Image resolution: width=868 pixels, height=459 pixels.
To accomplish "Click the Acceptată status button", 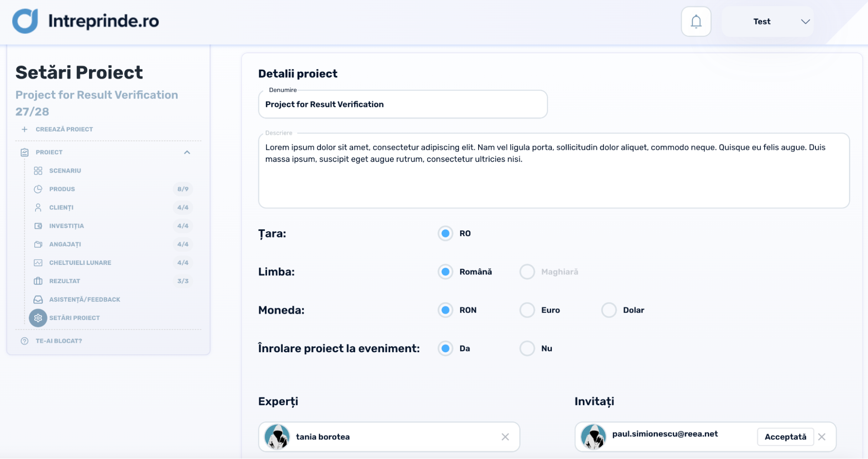I will coord(785,437).
